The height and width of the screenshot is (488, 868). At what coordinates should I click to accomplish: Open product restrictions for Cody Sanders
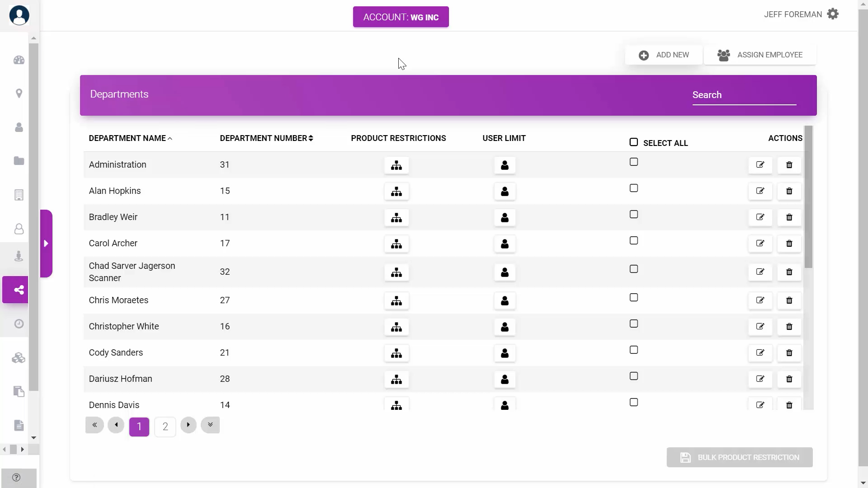[396, 353]
